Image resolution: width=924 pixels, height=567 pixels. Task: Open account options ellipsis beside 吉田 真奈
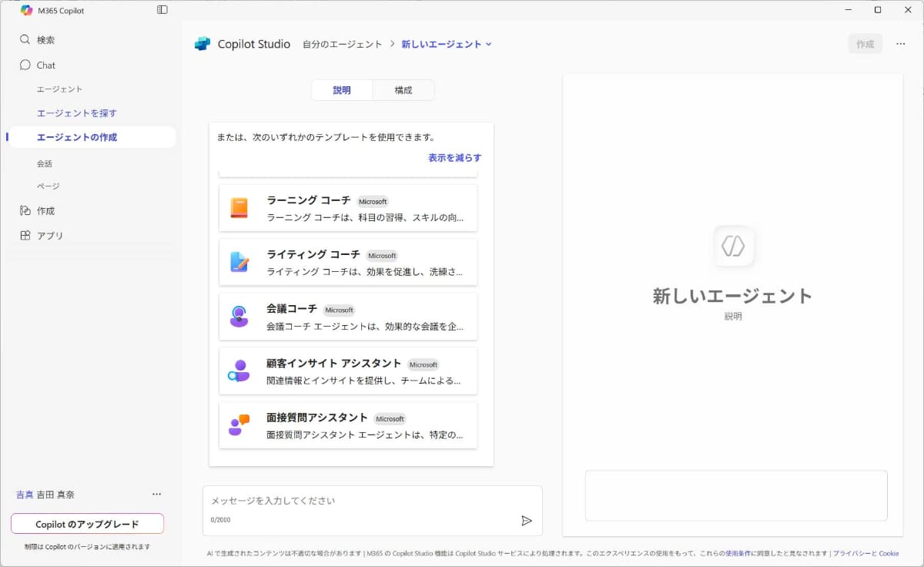coord(156,495)
